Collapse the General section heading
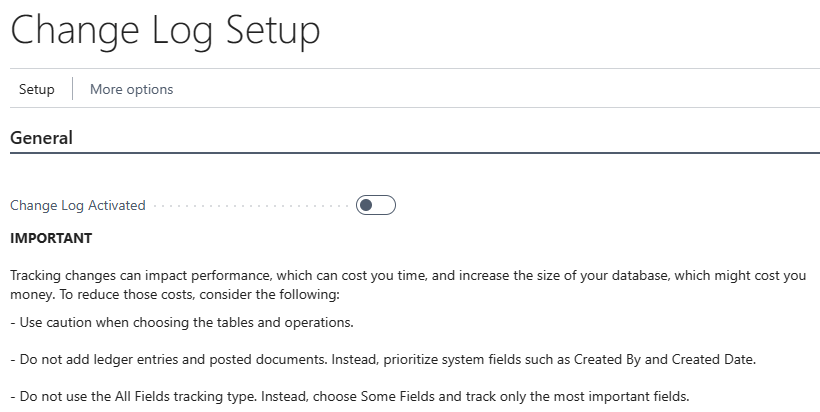This screenshot has width=820, height=412. [x=41, y=138]
